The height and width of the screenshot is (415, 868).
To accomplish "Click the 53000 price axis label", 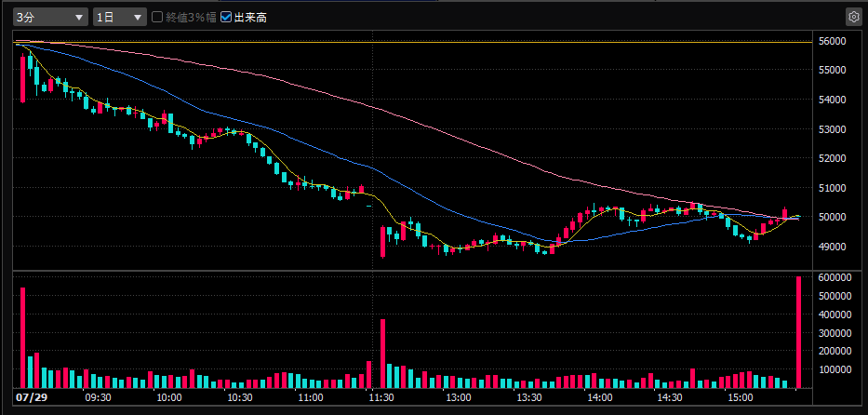I will click(x=832, y=129).
